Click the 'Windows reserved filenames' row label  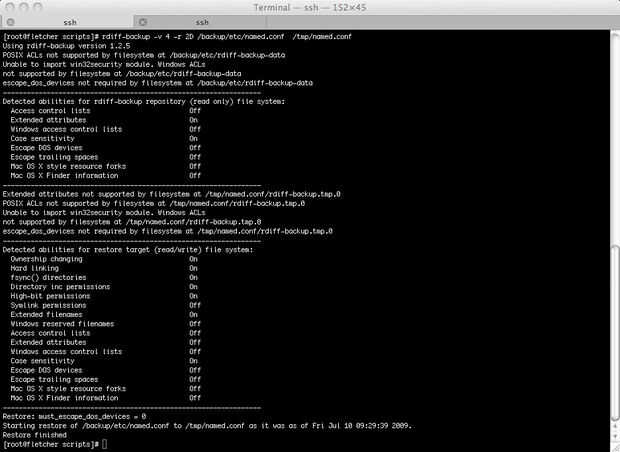click(x=62, y=324)
